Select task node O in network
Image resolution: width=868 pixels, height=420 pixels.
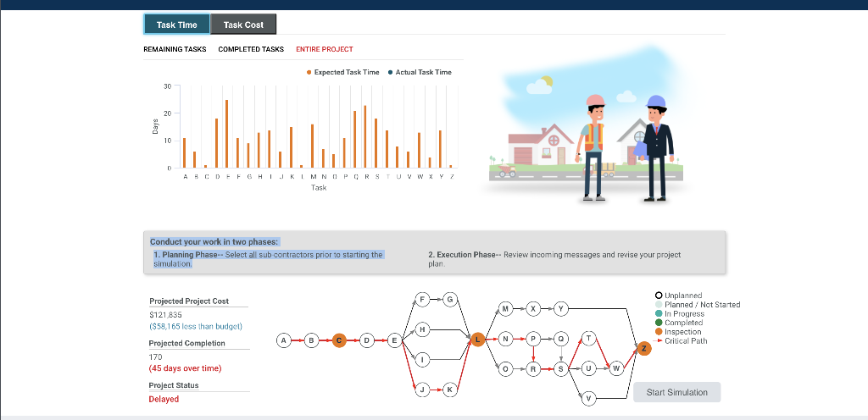point(505,368)
